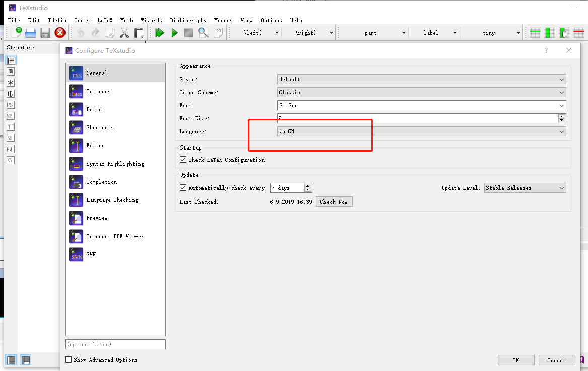Toggle Check LaTeX Configuration checkbox
This screenshot has height=371, width=588.
(183, 159)
